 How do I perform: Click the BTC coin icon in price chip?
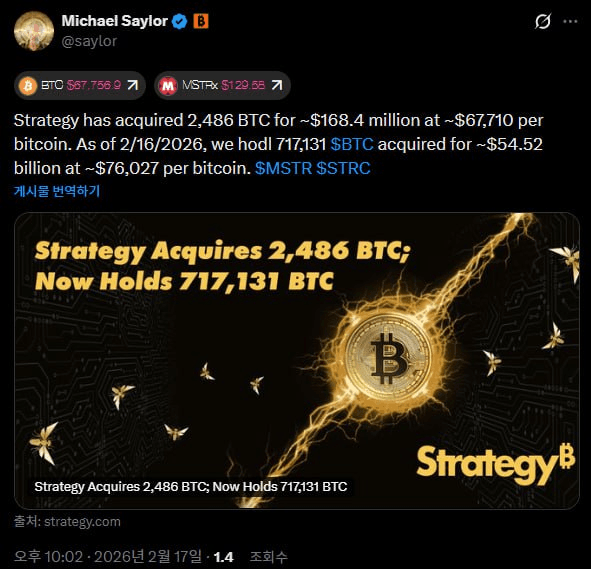(x=28, y=86)
